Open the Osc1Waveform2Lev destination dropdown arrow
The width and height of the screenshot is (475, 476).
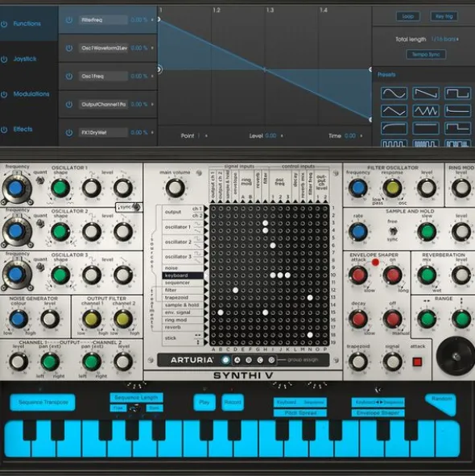tap(152, 48)
